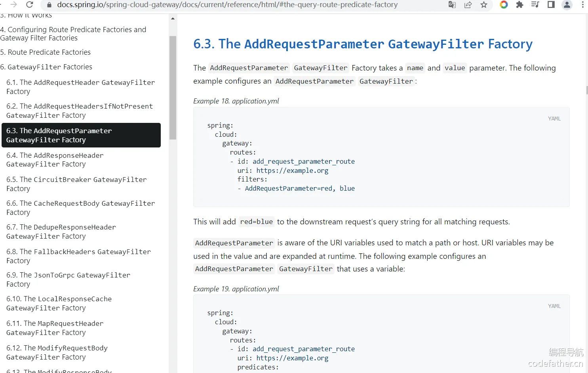Viewport: 588px width, 373px height.
Task: Click the sidebar scroll-up arrow
Action: click(173, 19)
